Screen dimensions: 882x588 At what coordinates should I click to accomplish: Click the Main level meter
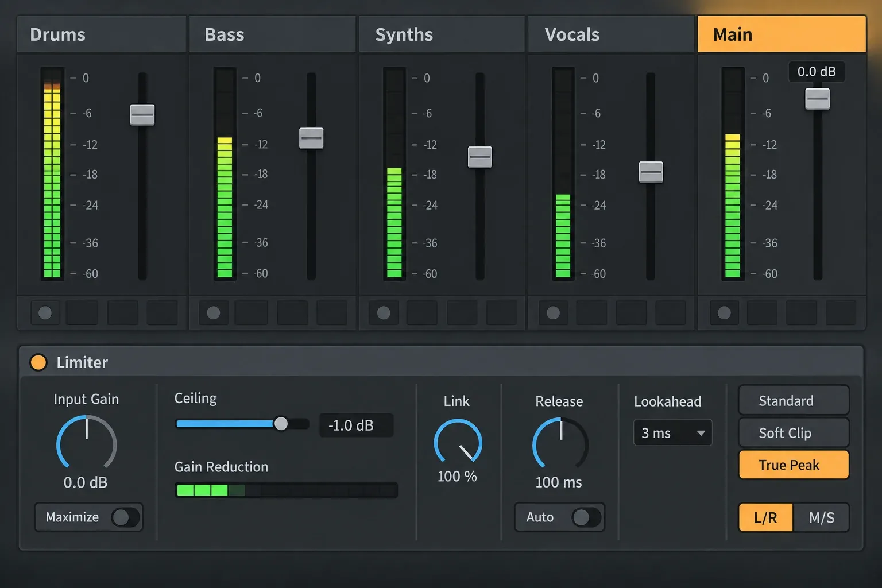click(x=733, y=173)
